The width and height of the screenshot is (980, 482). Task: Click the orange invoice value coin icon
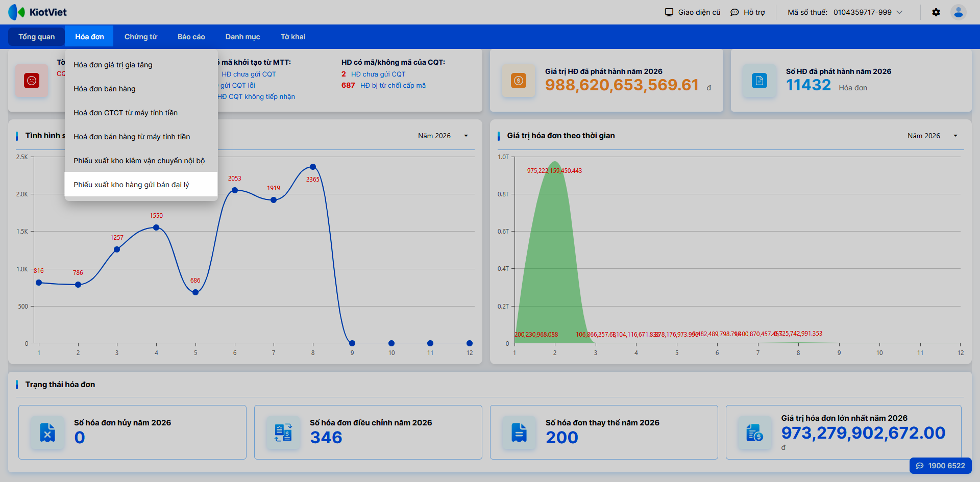point(518,81)
